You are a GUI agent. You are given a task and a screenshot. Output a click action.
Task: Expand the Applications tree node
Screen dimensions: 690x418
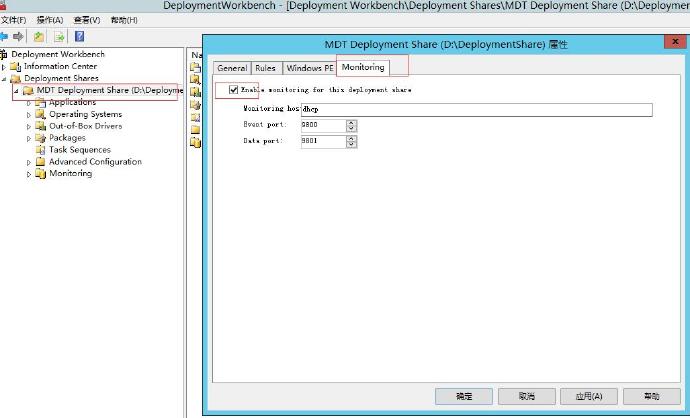coord(29,103)
